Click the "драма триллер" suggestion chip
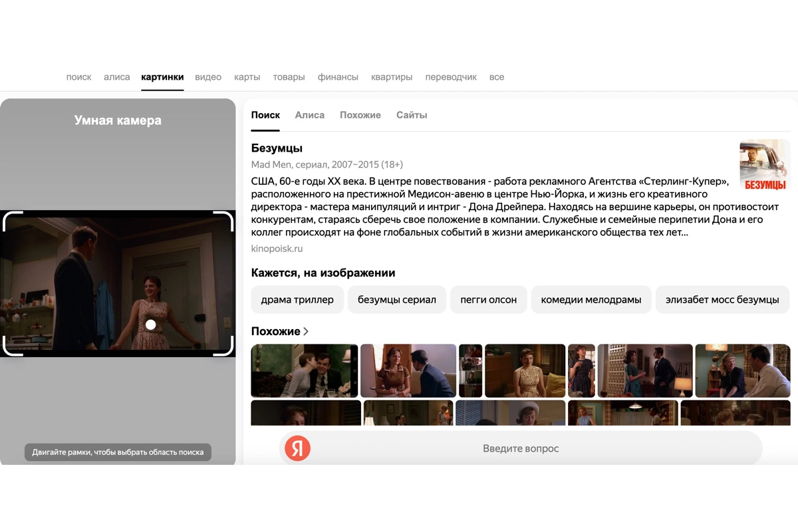This screenshot has height=532, width=798. click(x=297, y=299)
